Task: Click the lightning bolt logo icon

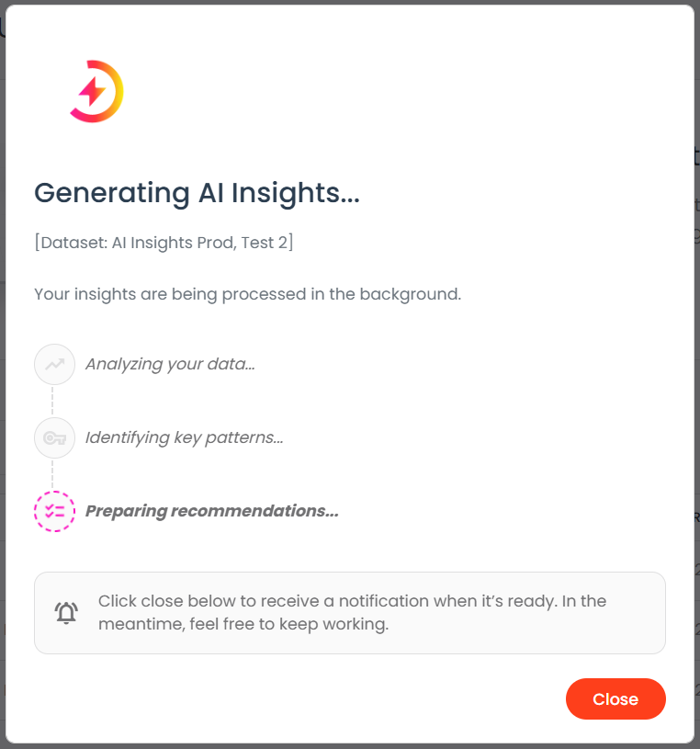Action: click(96, 92)
